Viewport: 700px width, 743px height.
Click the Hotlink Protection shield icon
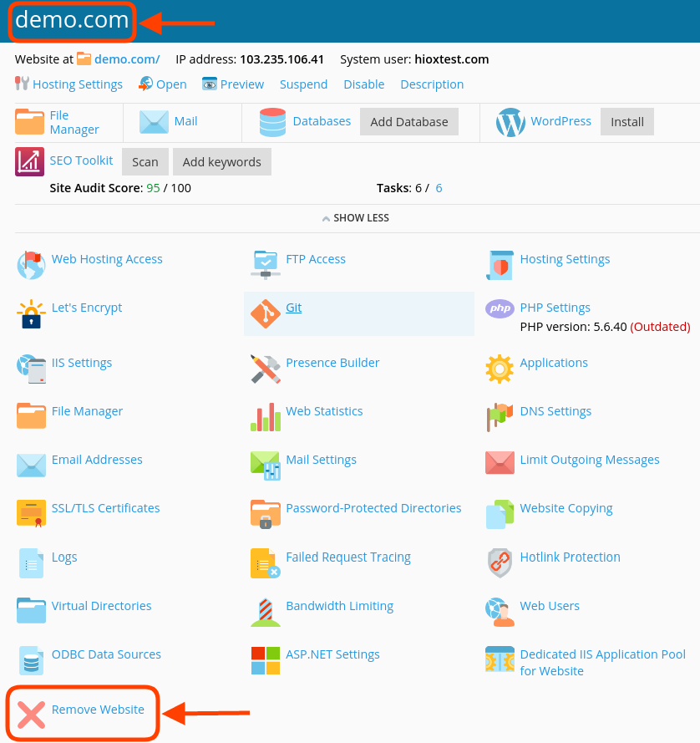pyautogui.click(x=500, y=563)
